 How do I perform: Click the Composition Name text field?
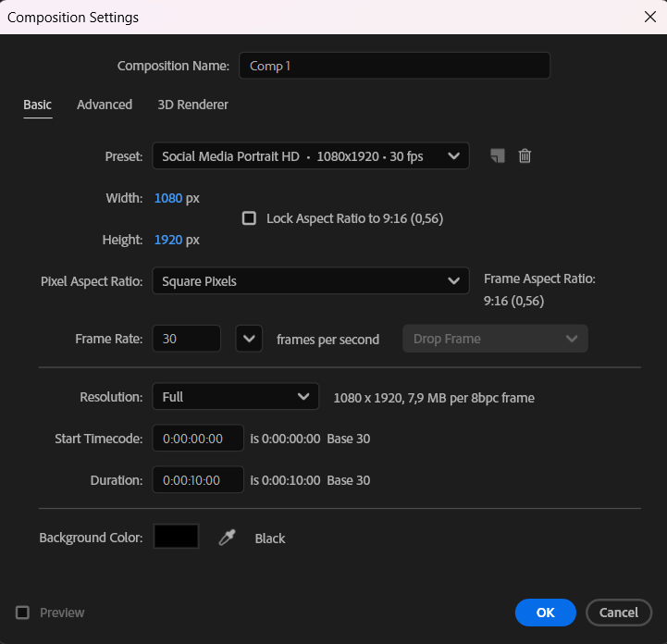tap(394, 66)
